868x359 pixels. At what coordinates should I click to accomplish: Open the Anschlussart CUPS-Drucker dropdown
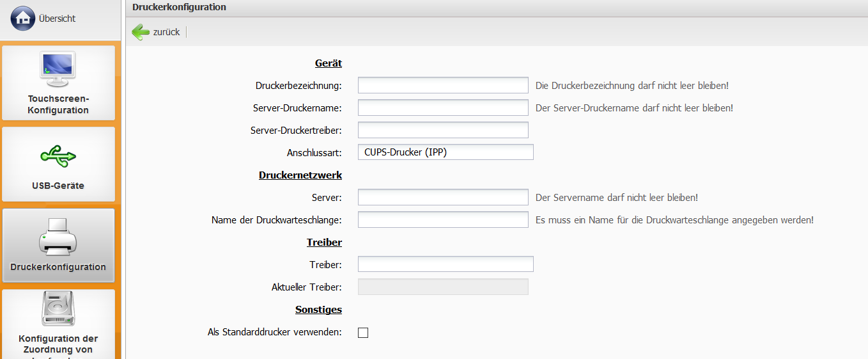(x=445, y=152)
